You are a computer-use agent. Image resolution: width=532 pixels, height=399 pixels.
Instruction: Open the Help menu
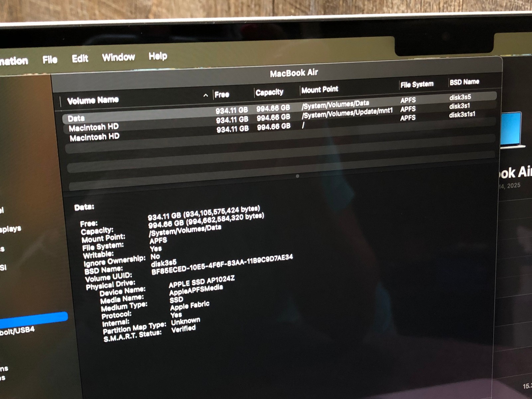[x=158, y=56]
